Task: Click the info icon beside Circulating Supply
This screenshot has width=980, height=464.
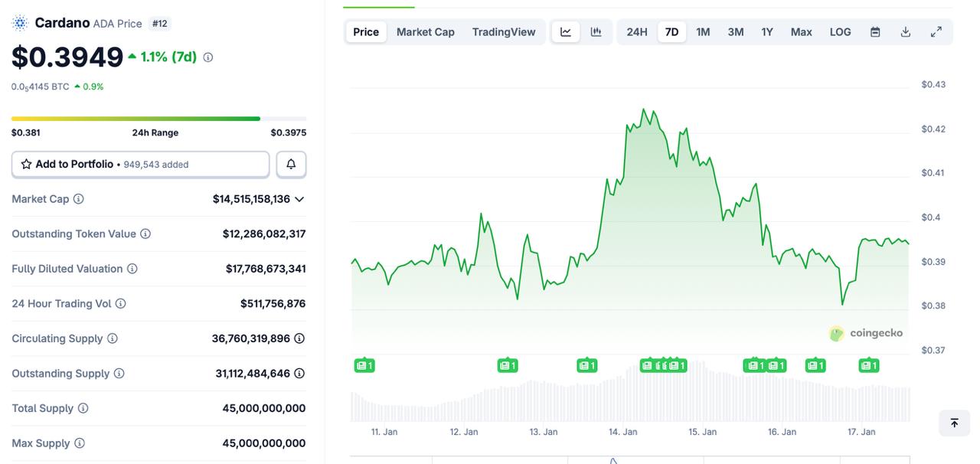Action: [113, 338]
